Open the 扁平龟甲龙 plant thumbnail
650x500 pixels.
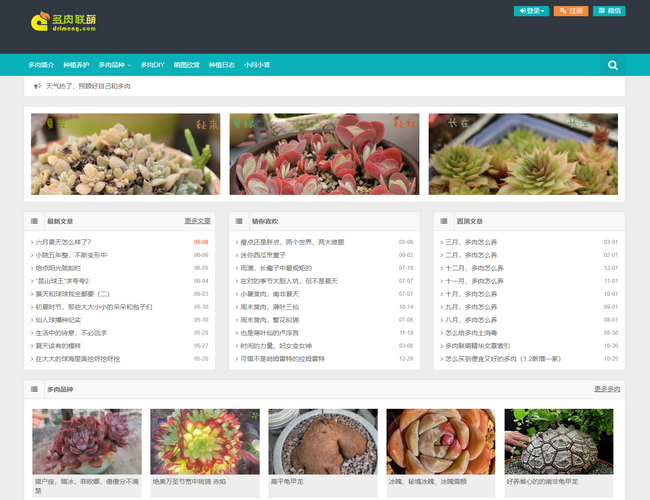pyautogui.click(x=323, y=441)
